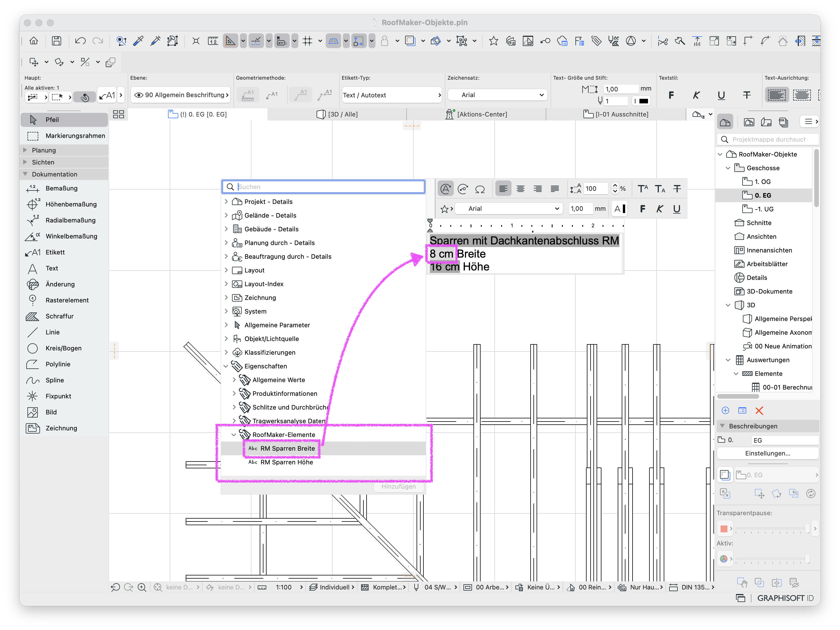Select the Bemaßung dimension tool
The width and height of the screenshot is (840, 630).
tap(64, 188)
